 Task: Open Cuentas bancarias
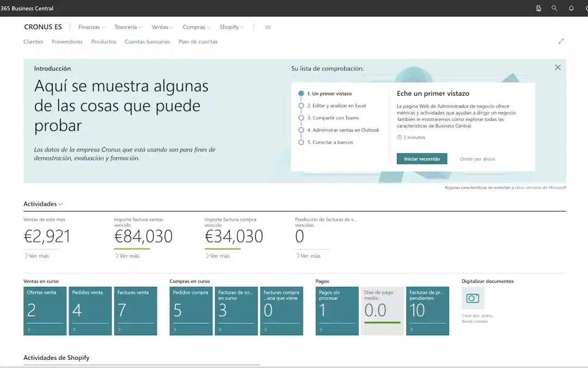(x=148, y=41)
